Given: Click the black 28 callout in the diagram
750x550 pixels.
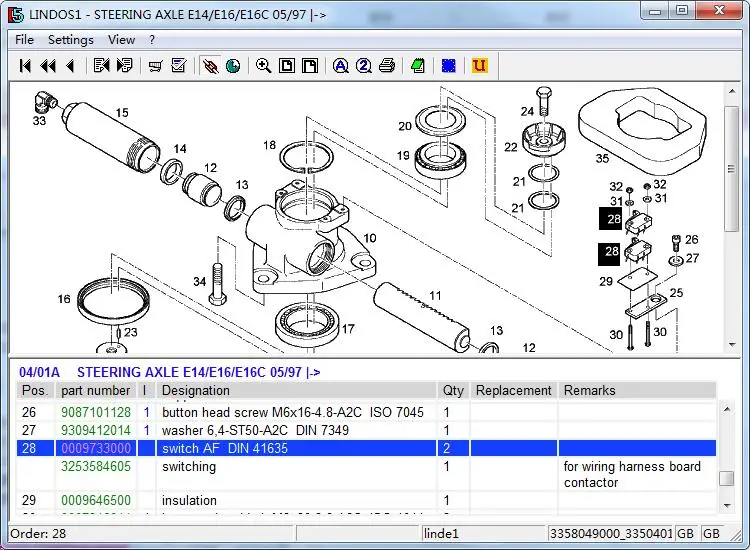Looking at the screenshot, I should coord(609,219).
